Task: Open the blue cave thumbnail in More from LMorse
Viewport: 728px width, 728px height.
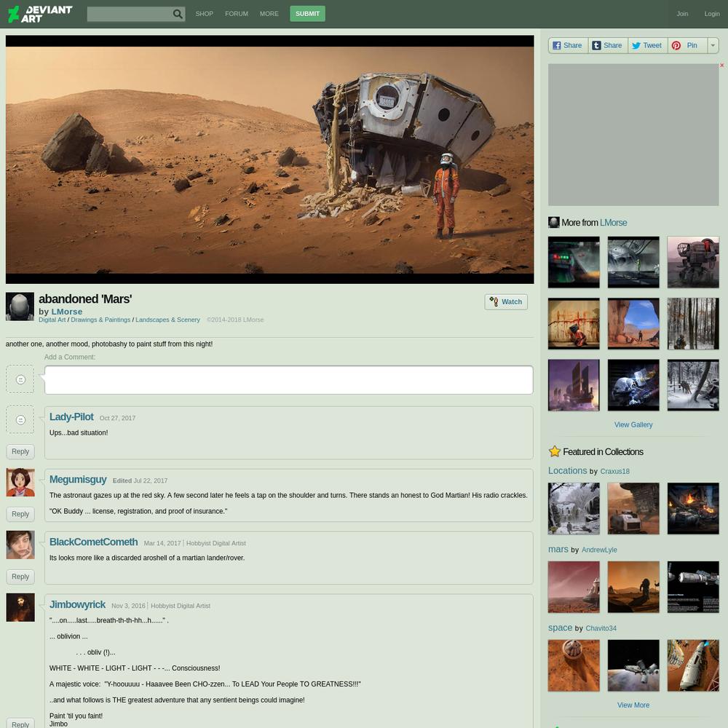Action: pyautogui.click(x=633, y=324)
